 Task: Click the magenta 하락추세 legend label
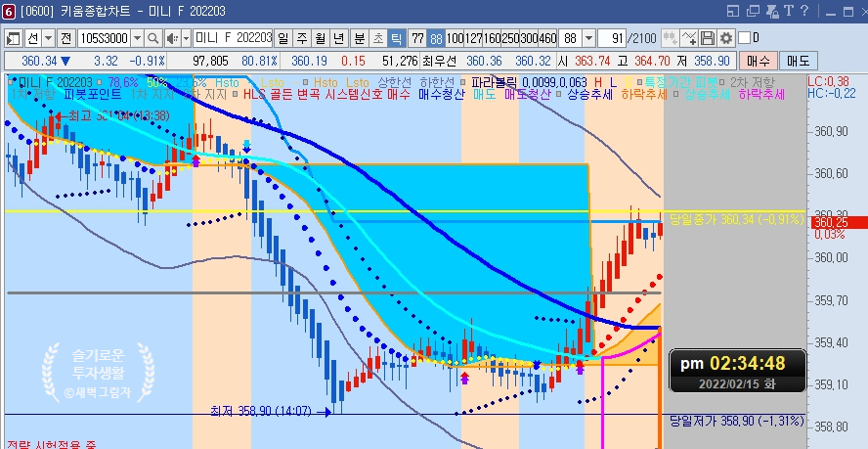[x=761, y=94]
